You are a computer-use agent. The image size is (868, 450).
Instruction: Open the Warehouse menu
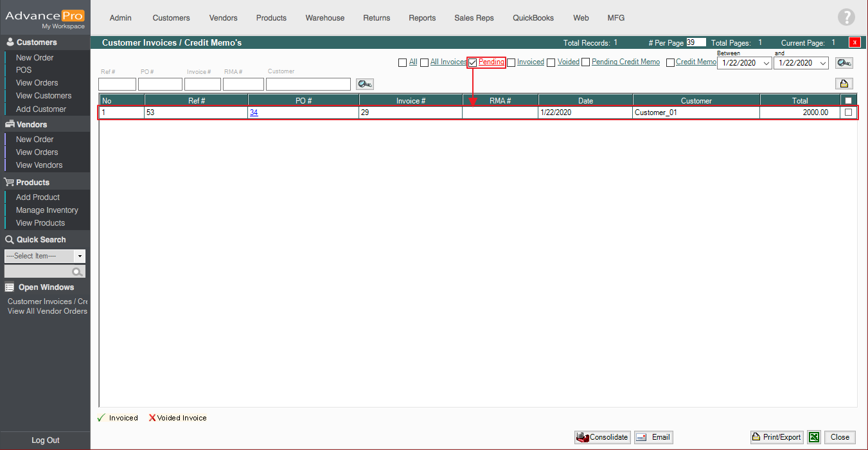(324, 18)
